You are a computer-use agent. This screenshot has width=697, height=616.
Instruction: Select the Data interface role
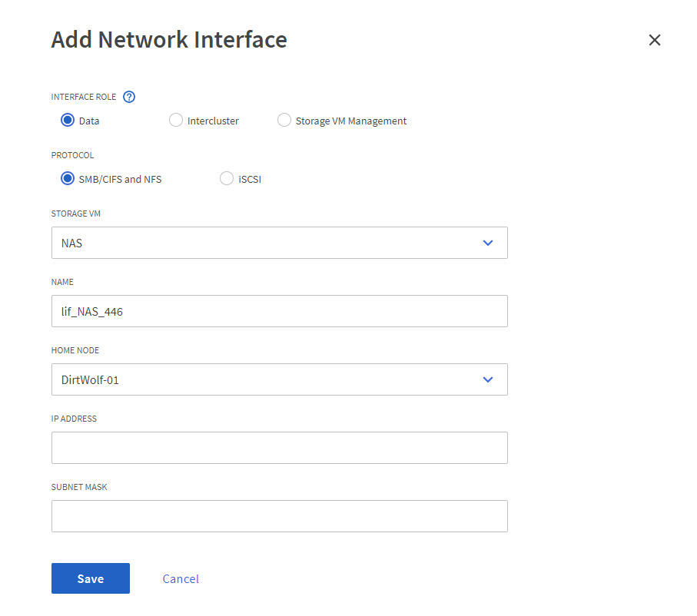tap(68, 120)
